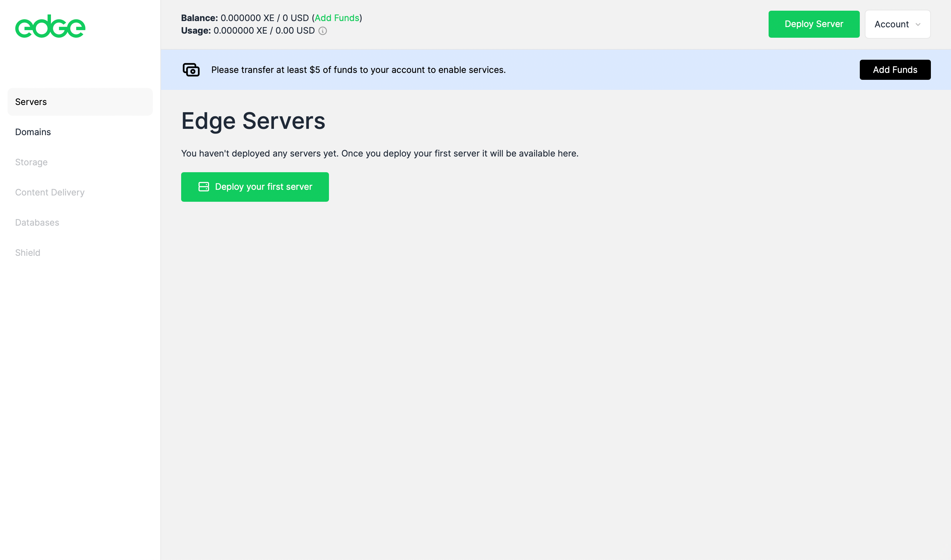Open Content Delivery in sidebar
Image resolution: width=951 pixels, height=560 pixels.
tap(50, 192)
